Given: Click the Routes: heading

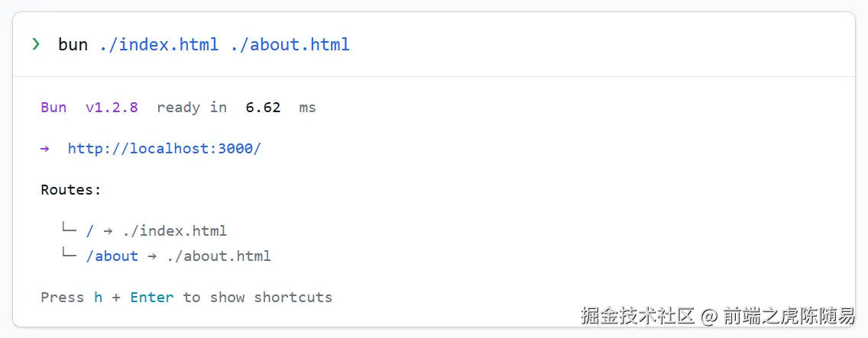Looking at the screenshot, I should click(71, 189).
